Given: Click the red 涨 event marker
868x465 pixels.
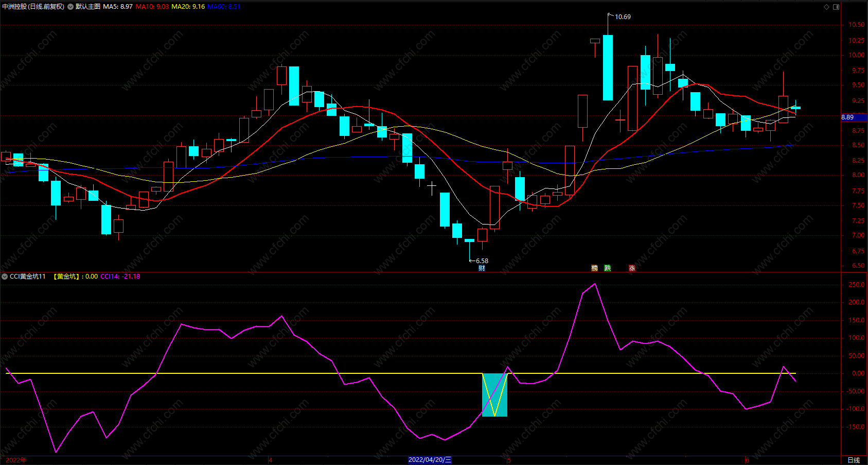Looking at the screenshot, I should pyautogui.click(x=632, y=268).
